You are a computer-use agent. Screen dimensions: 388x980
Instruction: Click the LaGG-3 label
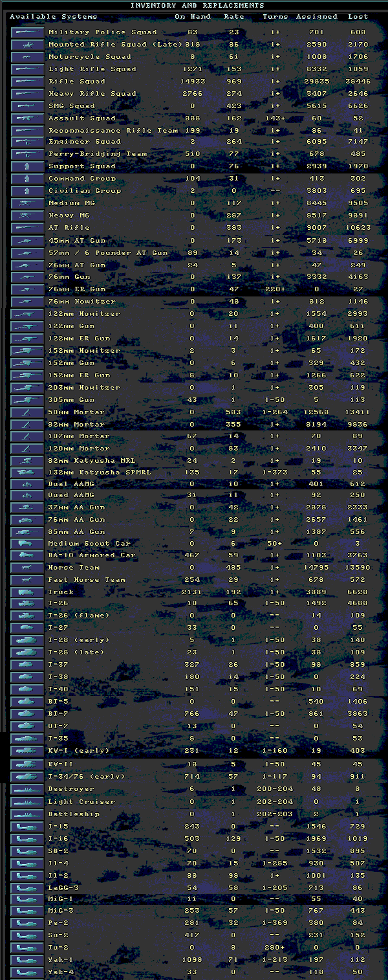[63, 889]
